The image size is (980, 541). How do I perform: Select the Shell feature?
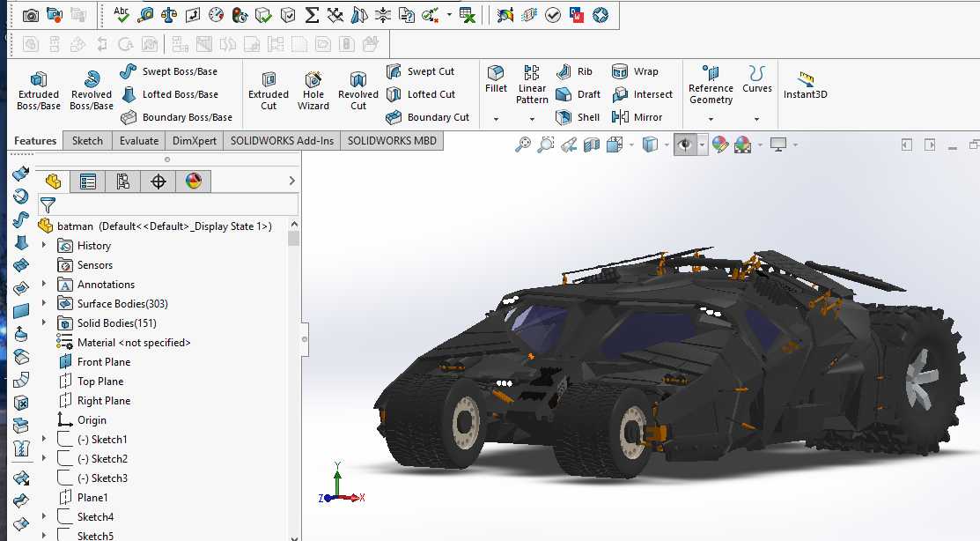click(578, 117)
